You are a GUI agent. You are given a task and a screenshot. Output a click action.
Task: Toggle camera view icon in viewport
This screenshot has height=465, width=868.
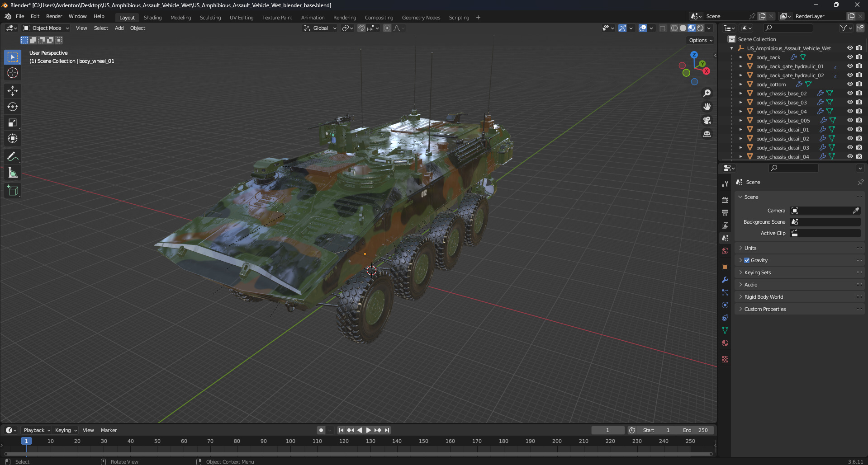(707, 120)
